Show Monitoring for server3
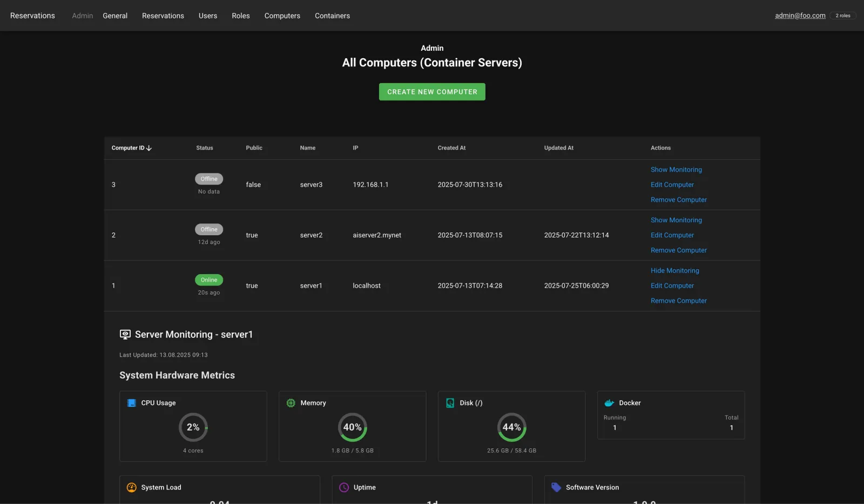The width and height of the screenshot is (864, 504). 676,169
